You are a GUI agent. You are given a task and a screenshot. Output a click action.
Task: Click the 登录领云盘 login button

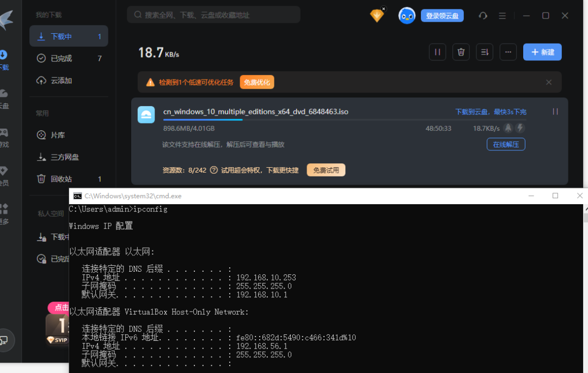tap(442, 16)
